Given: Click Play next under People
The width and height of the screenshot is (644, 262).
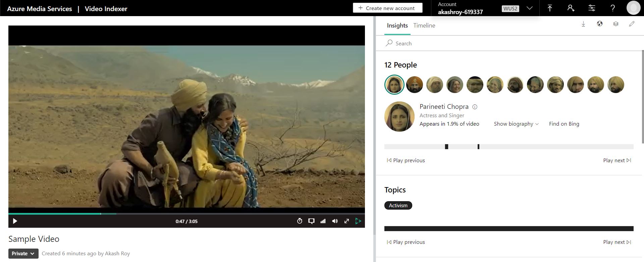Looking at the screenshot, I should (x=617, y=161).
